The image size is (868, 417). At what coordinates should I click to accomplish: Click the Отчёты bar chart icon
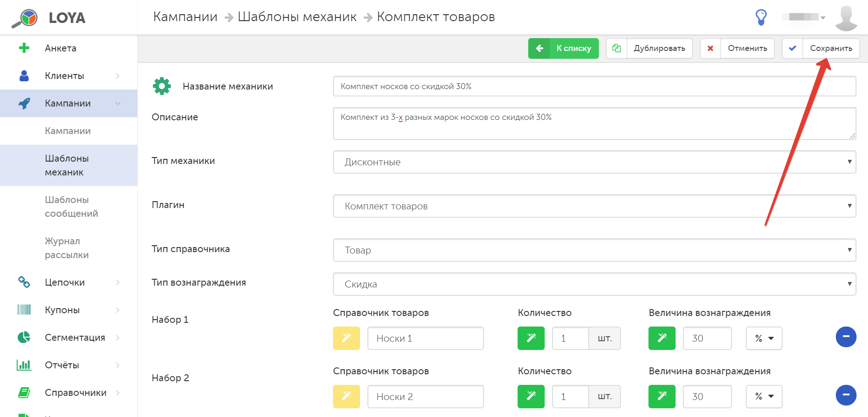24,365
